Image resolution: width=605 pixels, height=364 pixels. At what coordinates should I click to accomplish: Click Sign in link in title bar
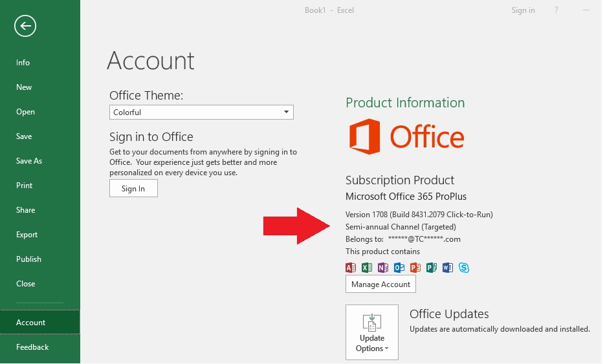pos(523,10)
